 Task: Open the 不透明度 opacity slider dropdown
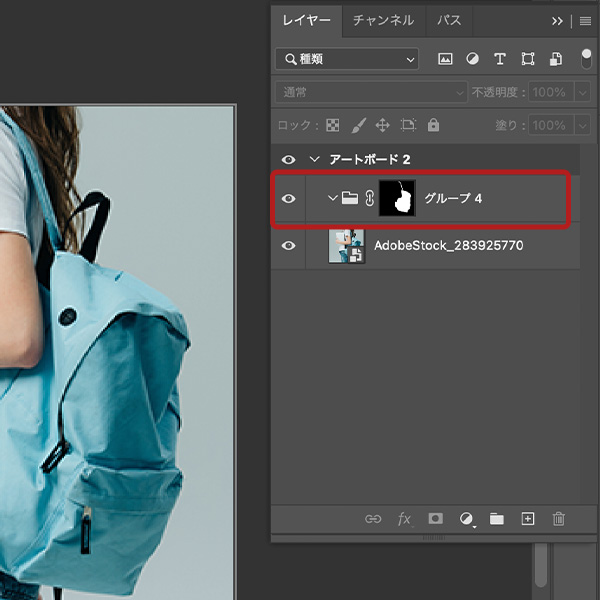tap(584, 93)
